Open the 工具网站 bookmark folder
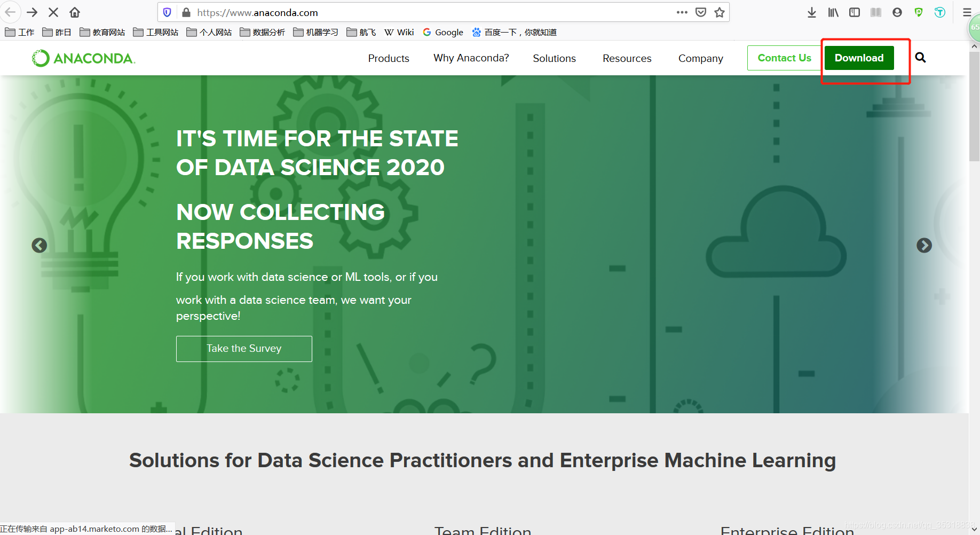Image resolution: width=980 pixels, height=535 pixels. pos(155,33)
